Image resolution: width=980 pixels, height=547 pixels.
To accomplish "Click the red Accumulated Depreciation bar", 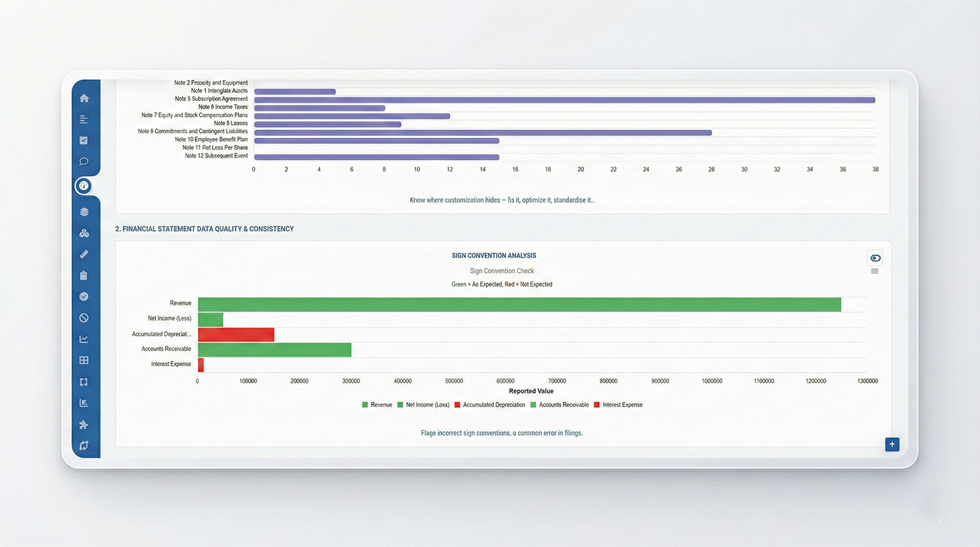I will click(236, 335).
